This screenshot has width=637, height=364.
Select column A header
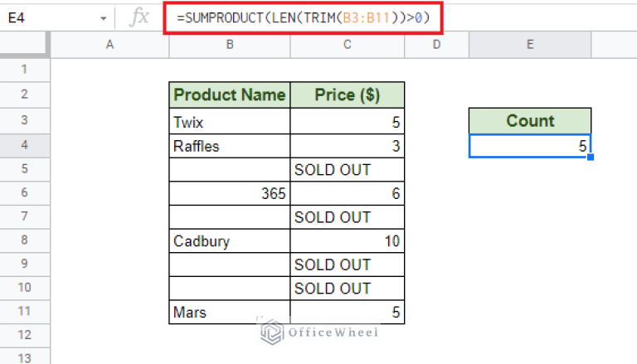tap(109, 45)
